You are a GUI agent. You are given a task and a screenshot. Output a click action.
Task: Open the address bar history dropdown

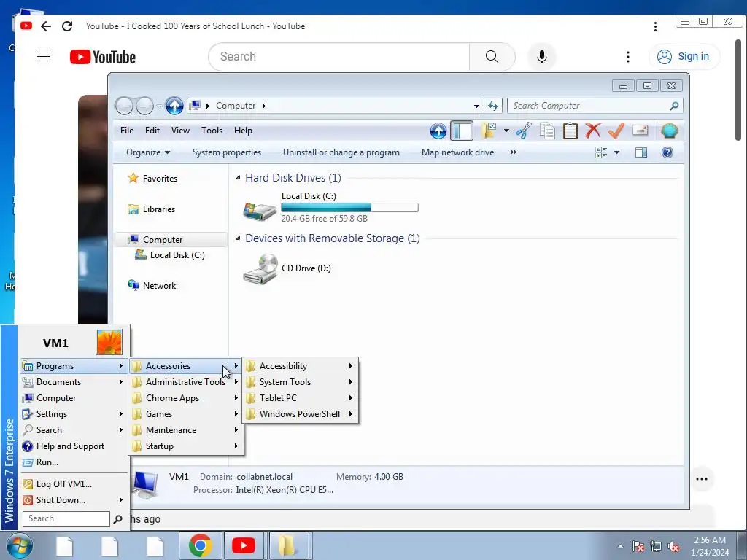(476, 106)
